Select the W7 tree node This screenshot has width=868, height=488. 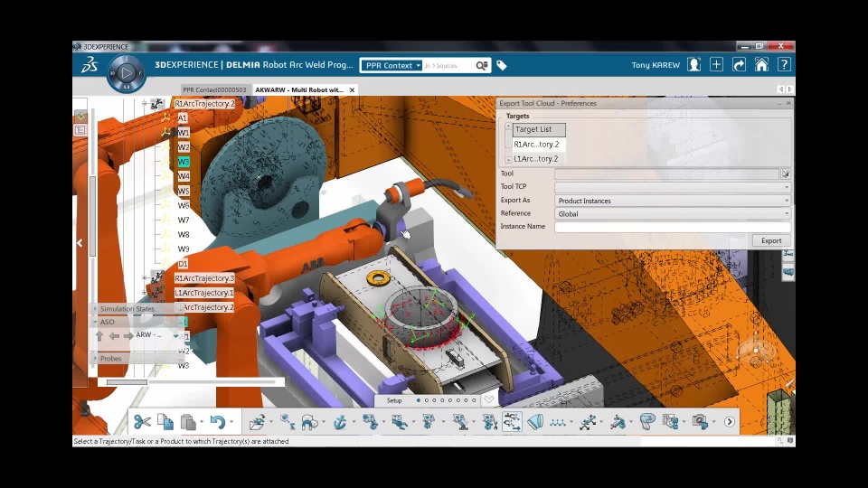click(184, 220)
